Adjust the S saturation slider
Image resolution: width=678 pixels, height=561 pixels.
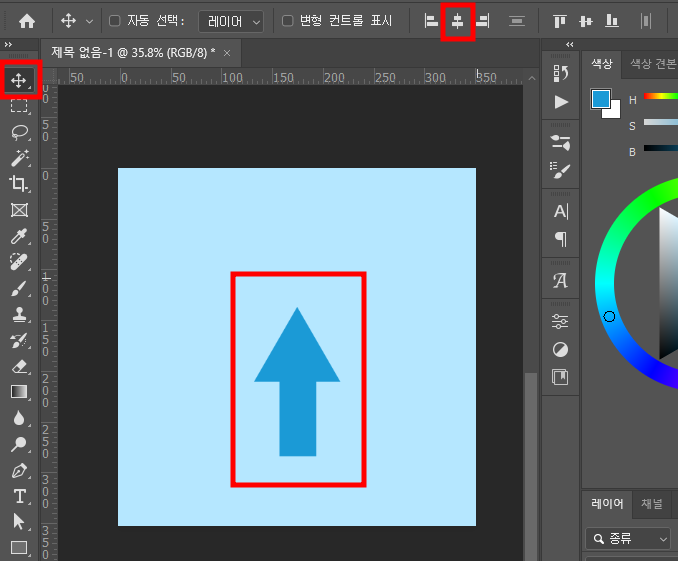coord(661,122)
